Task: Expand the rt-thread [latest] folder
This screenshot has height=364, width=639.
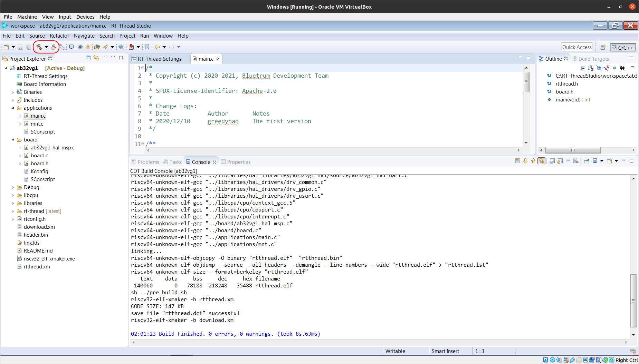Action: coord(13,211)
